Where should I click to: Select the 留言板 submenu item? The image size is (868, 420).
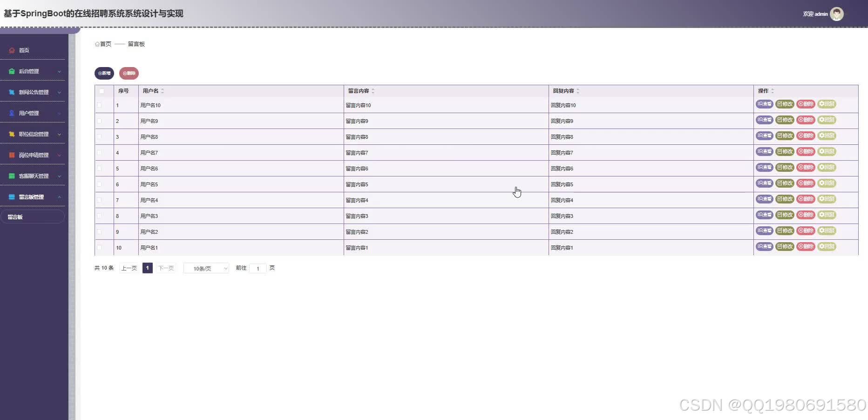33,217
